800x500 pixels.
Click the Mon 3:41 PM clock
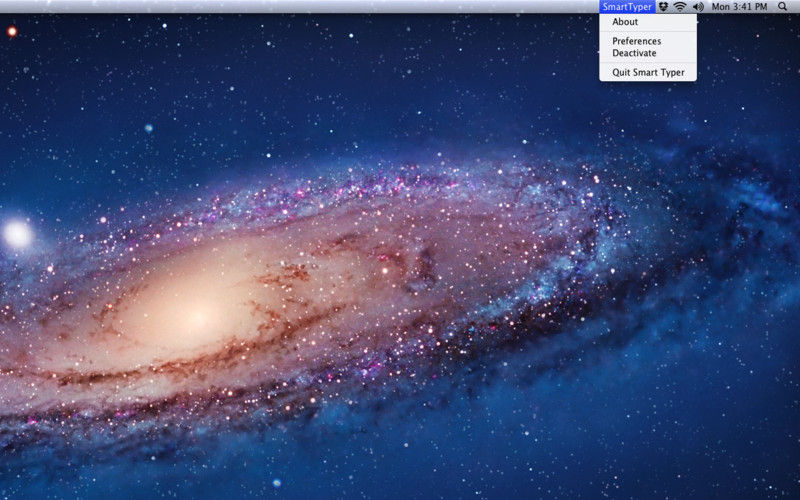(x=739, y=7)
